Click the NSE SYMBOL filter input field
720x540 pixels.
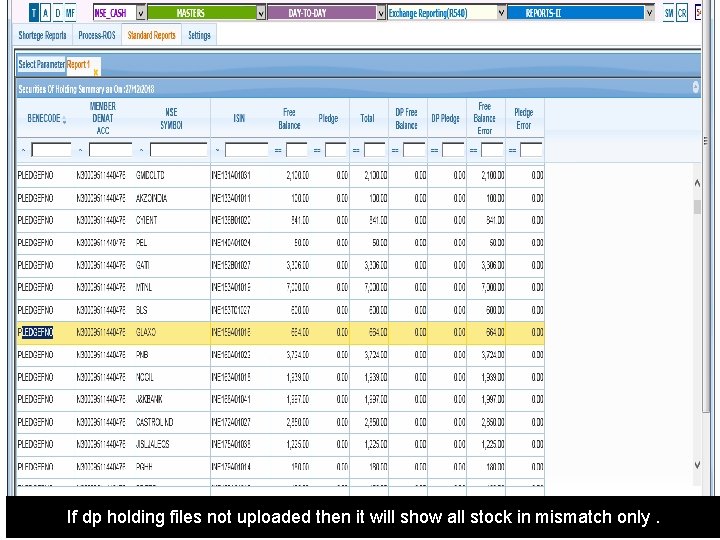coord(179,150)
